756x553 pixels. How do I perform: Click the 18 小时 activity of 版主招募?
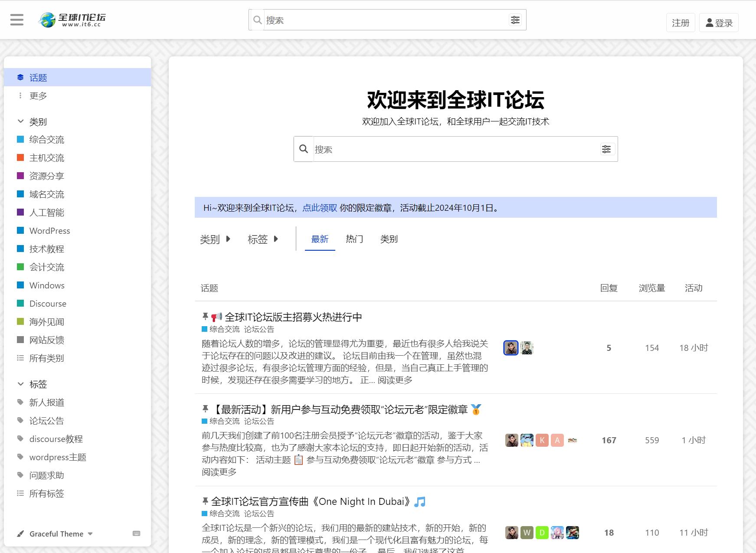pos(694,348)
